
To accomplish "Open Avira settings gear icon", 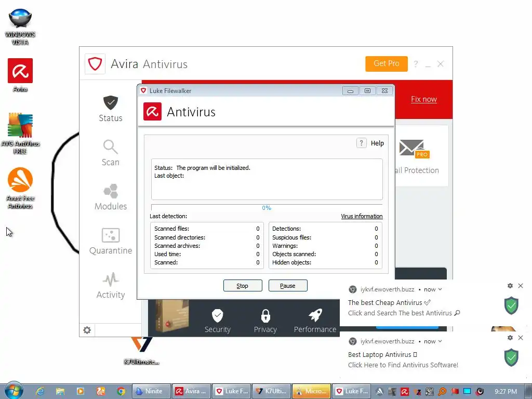I will (x=87, y=330).
